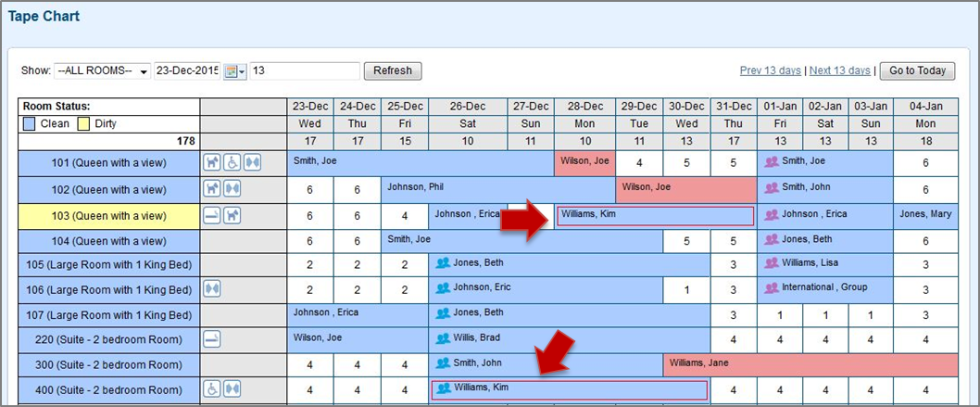
Task: Open the ALL ROOMS show dropdown
Action: point(103,71)
